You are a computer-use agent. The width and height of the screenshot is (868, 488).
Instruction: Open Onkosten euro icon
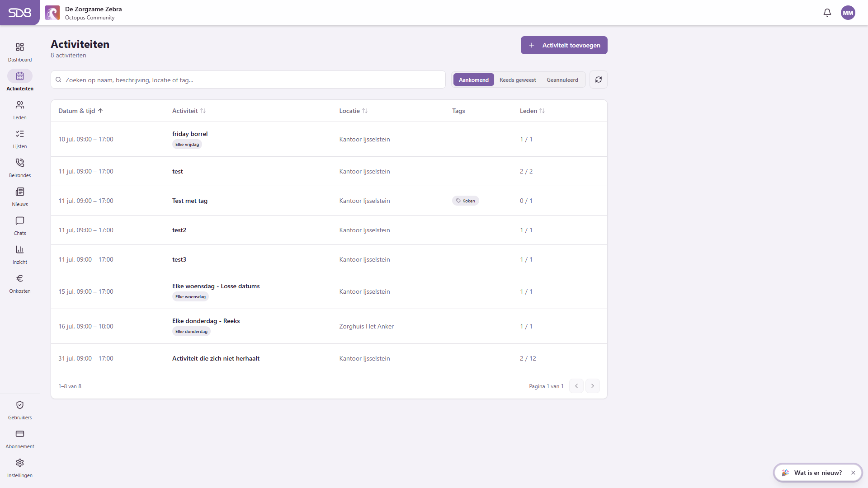[x=20, y=278]
